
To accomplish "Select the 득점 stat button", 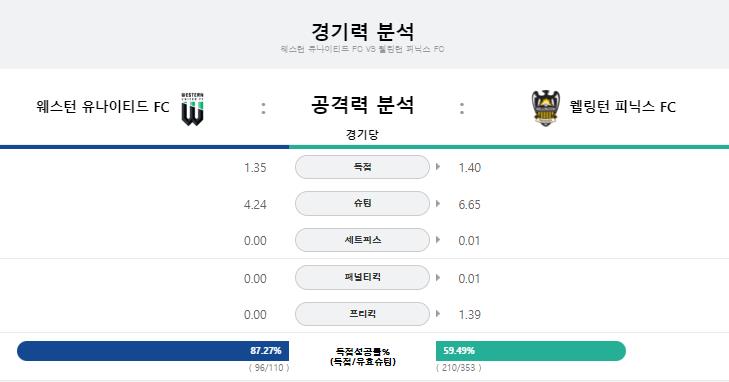I will [x=362, y=167].
